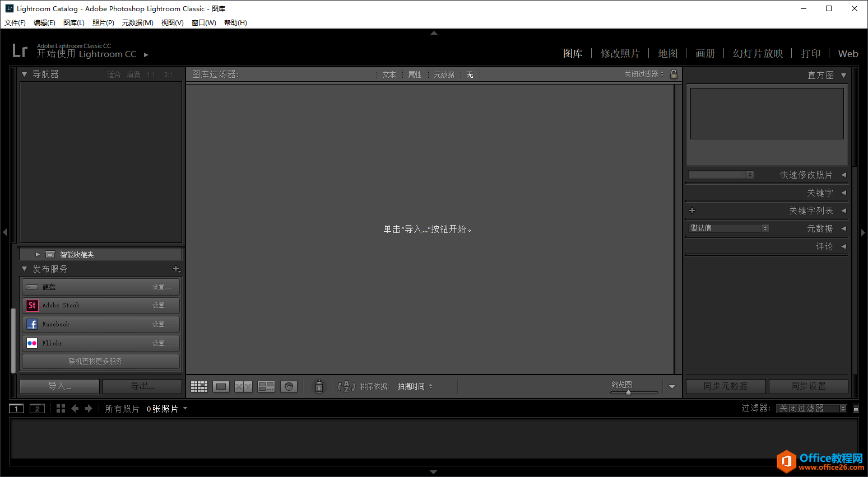Open Survey view icon

tap(266, 386)
